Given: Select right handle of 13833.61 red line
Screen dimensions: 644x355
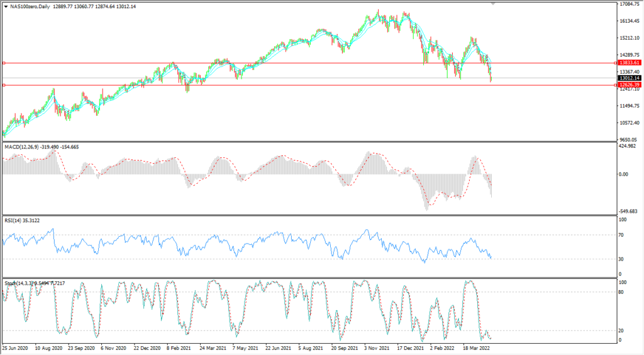Looking at the screenshot, I should coord(614,63).
